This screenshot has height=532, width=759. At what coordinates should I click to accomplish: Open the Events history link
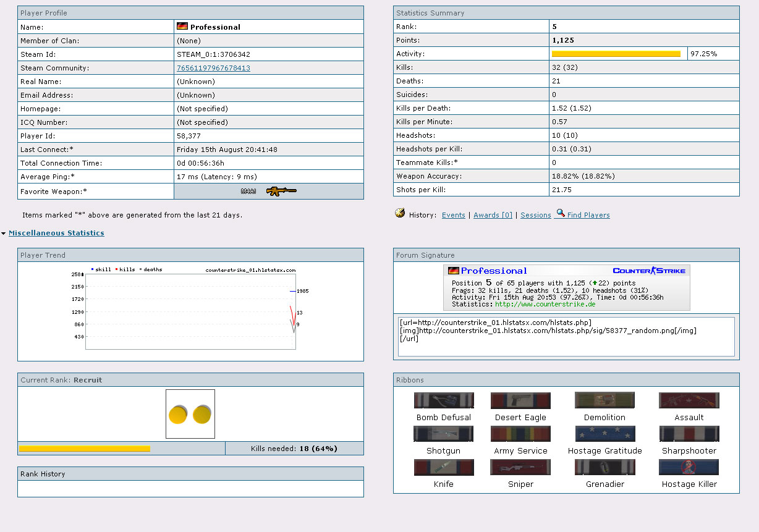click(453, 215)
